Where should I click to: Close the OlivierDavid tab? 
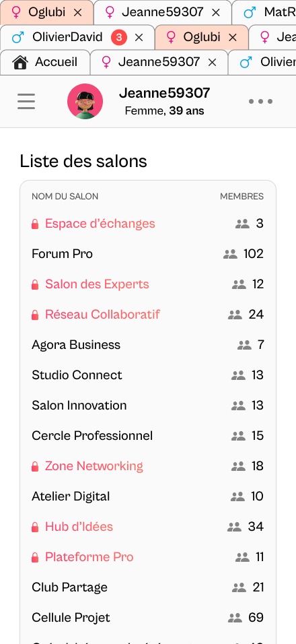(139, 38)
